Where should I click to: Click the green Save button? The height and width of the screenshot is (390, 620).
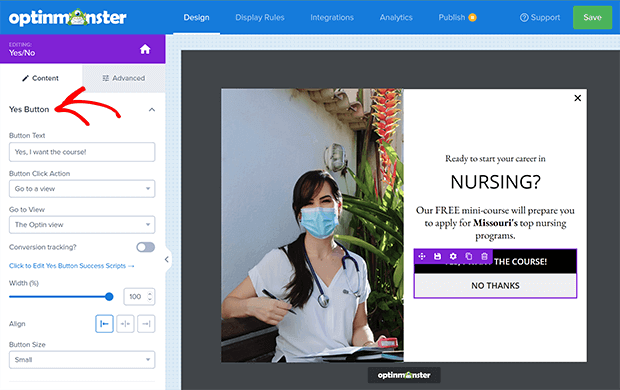coord(592,17)
